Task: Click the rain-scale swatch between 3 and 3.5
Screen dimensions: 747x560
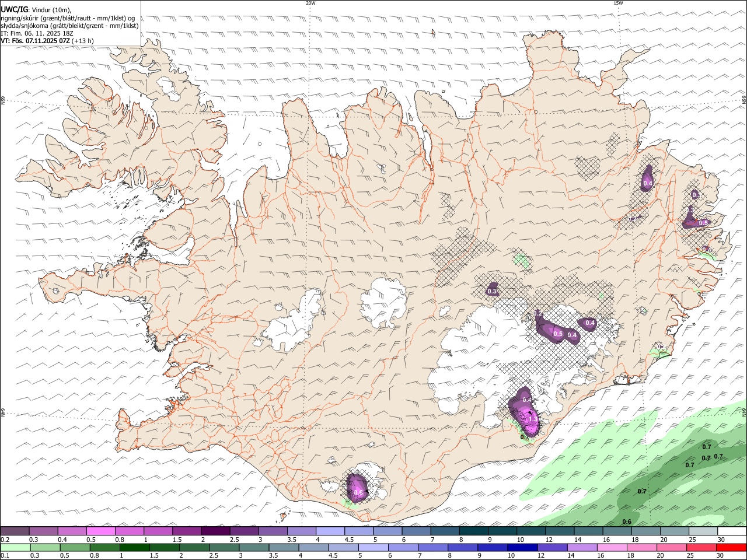Action: 254,547
